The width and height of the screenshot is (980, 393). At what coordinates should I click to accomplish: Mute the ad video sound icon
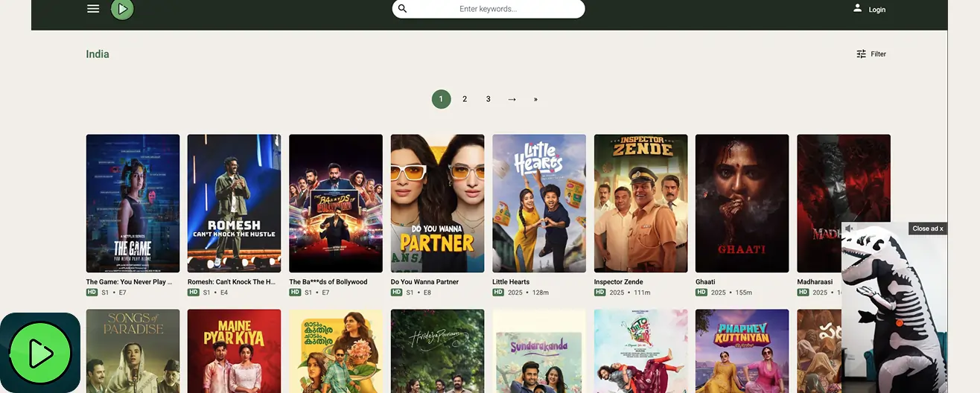850,229
